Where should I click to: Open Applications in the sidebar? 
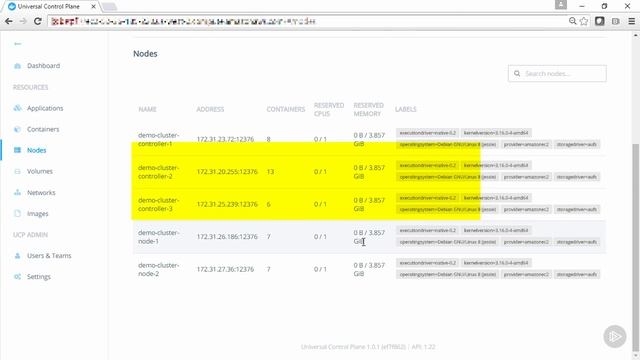45,108
